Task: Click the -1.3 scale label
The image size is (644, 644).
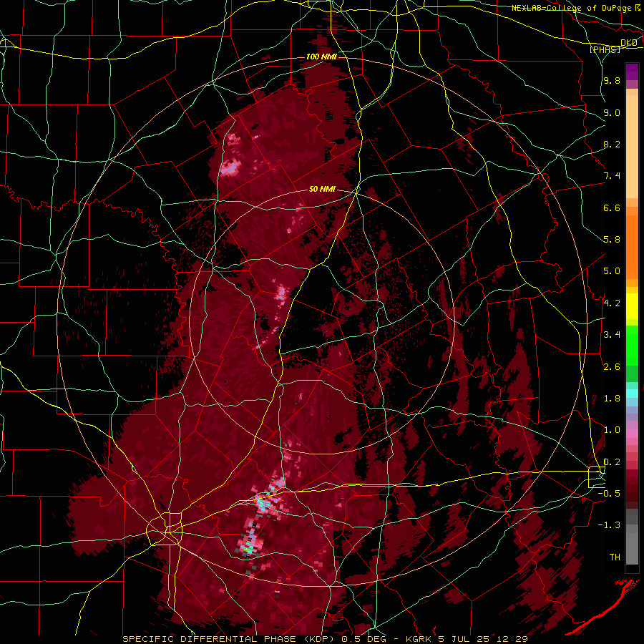Action: click(x=610, y=525)
